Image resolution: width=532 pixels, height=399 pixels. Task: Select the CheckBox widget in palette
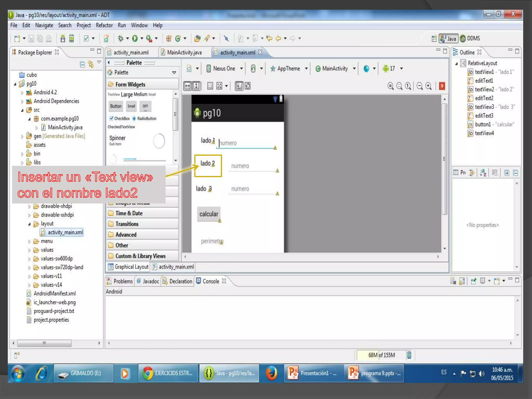(x=119, y=118)
